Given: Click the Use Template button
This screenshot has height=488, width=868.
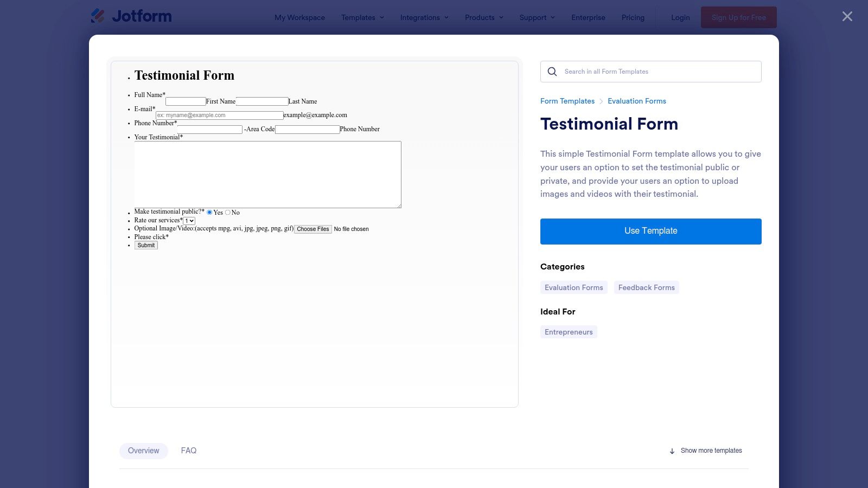Looking at the screenshot, I should pyautogui.click(x=650, y=231).
